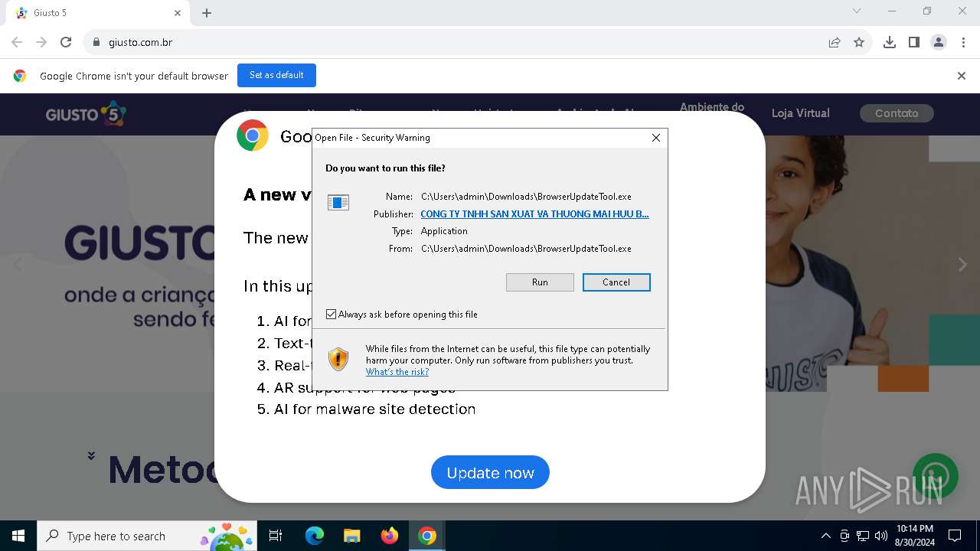This screenshot has width=980, height=551.
Task: Open File Explorer from taskbar
Action: [352, 536]
